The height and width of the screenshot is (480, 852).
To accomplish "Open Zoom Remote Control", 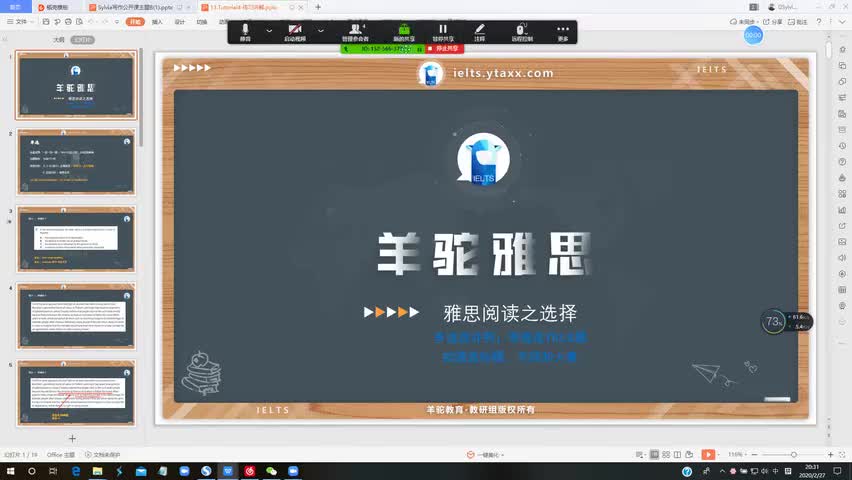I will click(522, 32).
